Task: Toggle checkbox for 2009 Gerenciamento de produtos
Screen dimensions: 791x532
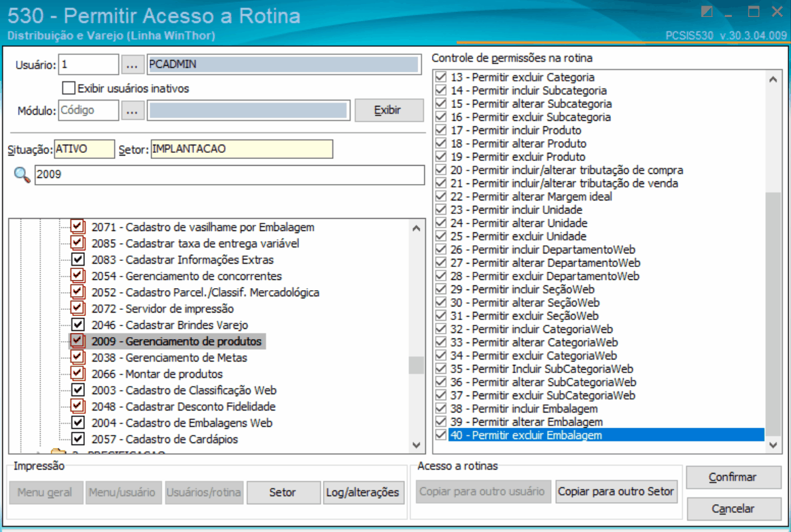Action: (x=77, y=341)
